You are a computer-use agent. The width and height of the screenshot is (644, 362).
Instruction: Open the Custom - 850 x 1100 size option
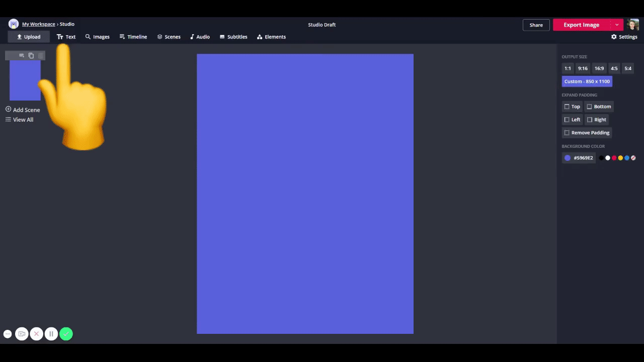click(x=587, y=81)
